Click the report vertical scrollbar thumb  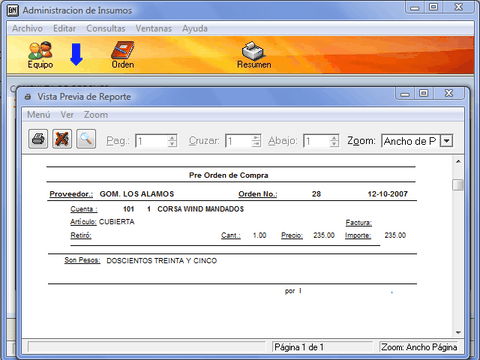point(458,185)
